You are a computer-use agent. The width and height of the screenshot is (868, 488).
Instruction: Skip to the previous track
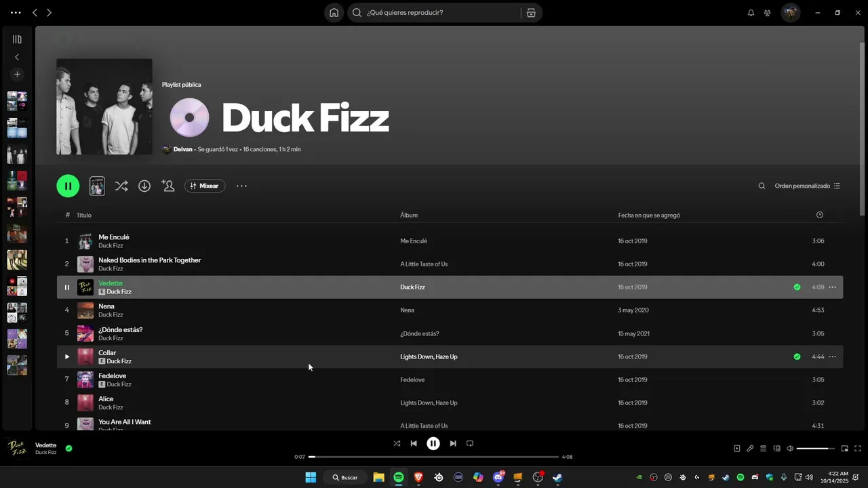(414, 443)
